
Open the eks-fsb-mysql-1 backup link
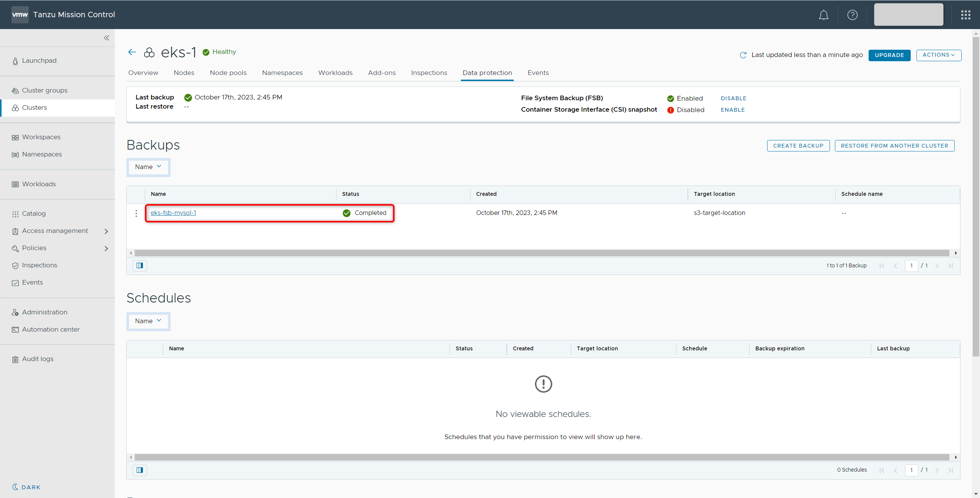(x=173, y=213)
